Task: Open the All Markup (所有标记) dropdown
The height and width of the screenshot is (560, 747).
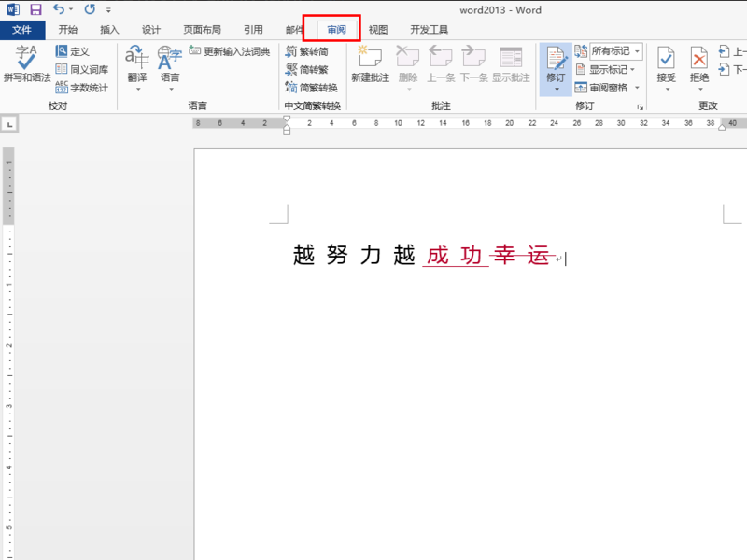Action: coord(615,51)
